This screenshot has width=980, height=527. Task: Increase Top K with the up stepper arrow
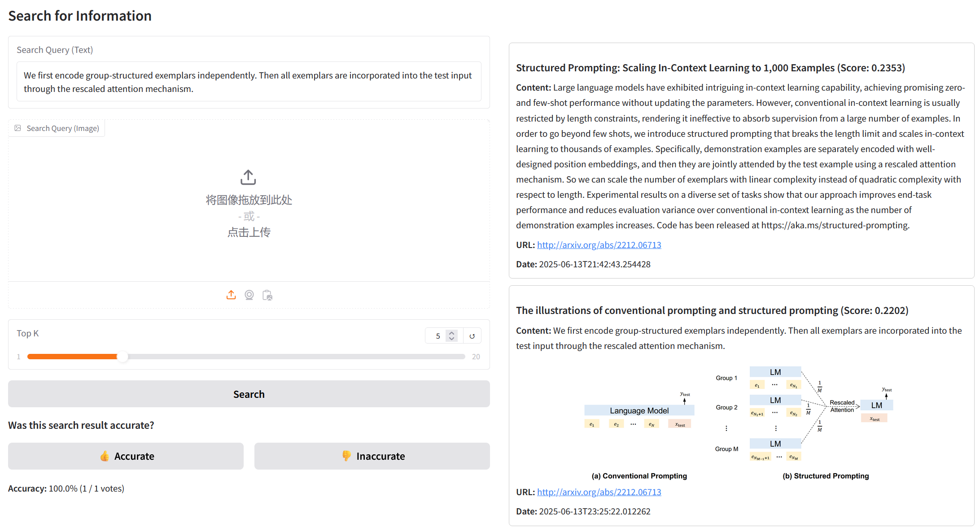[x=452, y=333]
